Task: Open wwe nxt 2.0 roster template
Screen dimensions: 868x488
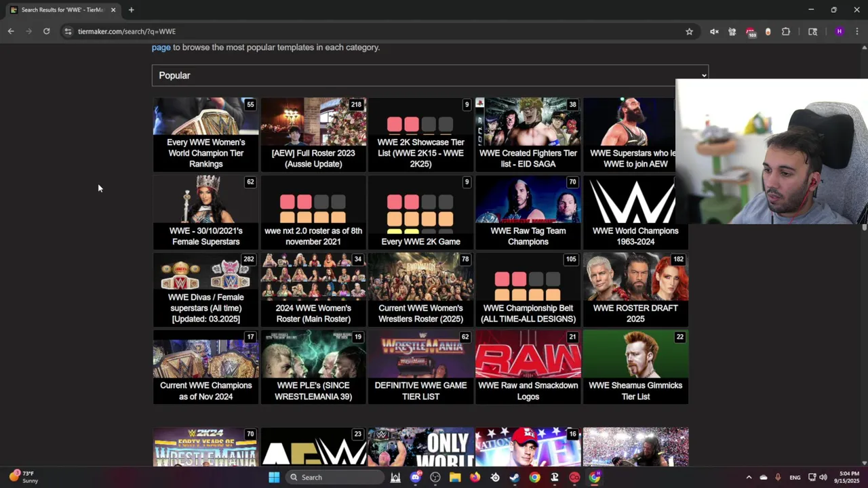Action: [x=313, y=212]
